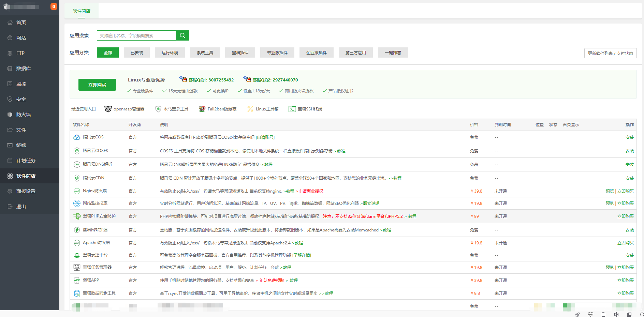
Task: Click 安装 for 堡塔网站加速
Action: [630, 230]
